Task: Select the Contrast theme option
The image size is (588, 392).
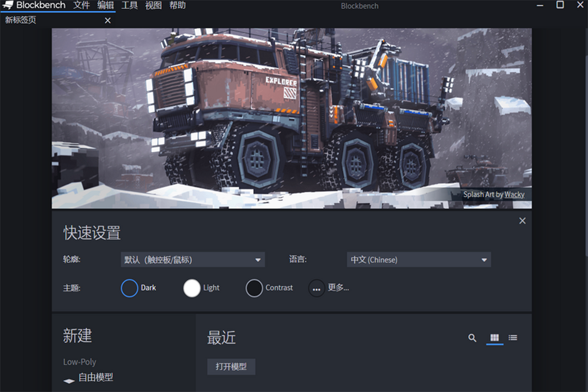Action: pos(254,288)
